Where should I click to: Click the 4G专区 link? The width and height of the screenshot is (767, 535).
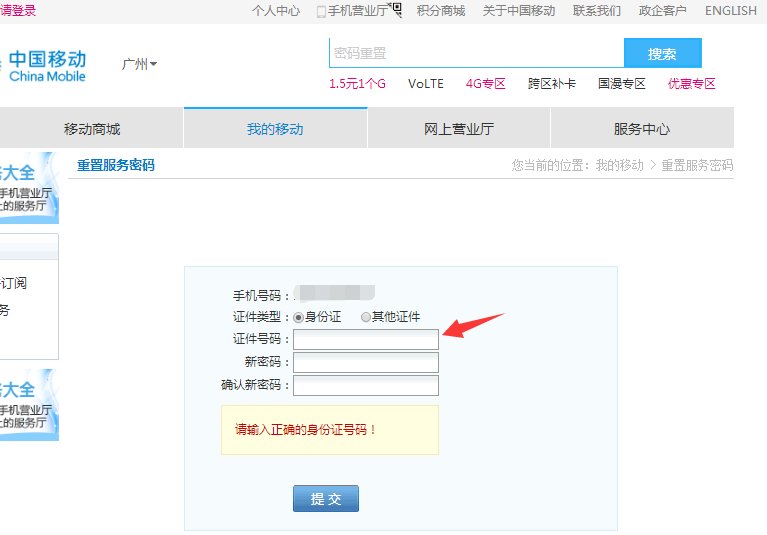485,84
